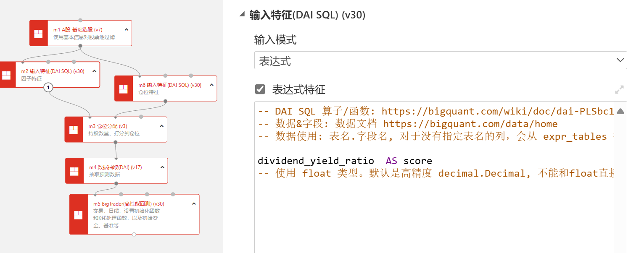This screenshot has height=253, width=644.
Task: Collapse the m5 BigTrader node chevron
Action: point(194,204)
